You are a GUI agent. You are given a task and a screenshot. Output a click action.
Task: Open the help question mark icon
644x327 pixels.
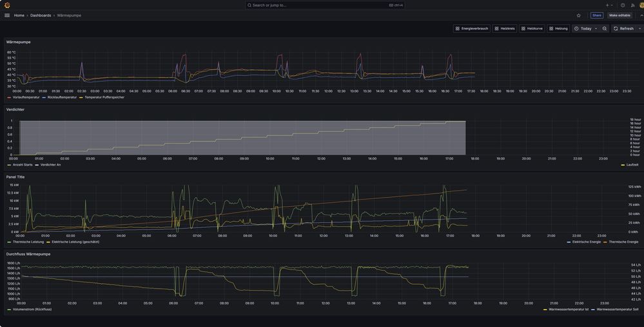pos(623,5)
